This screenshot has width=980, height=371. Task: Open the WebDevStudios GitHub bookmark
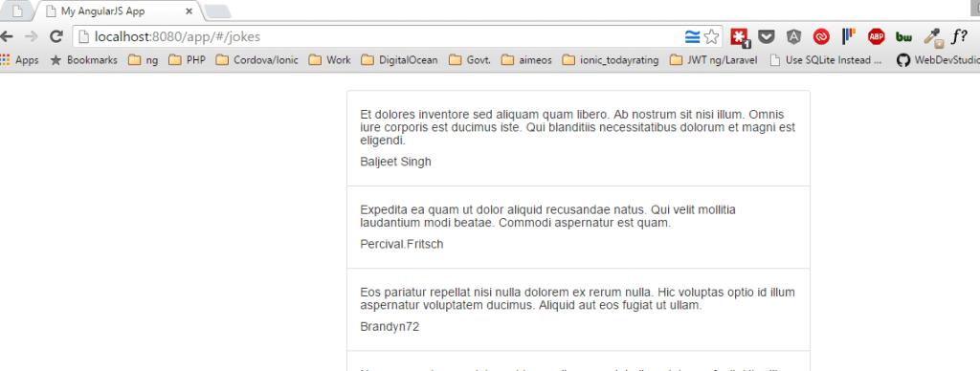click(x=938, y=60)
